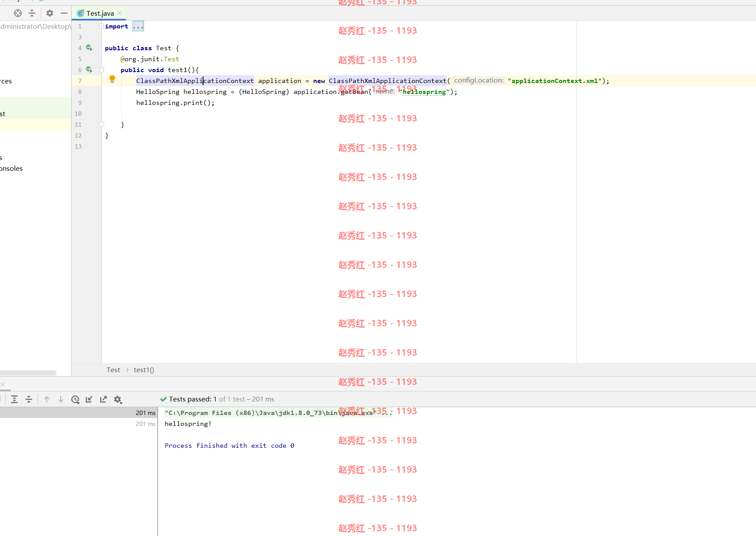Open test history clock icon
Screen dimensions: 756x536
pos(75,399)
